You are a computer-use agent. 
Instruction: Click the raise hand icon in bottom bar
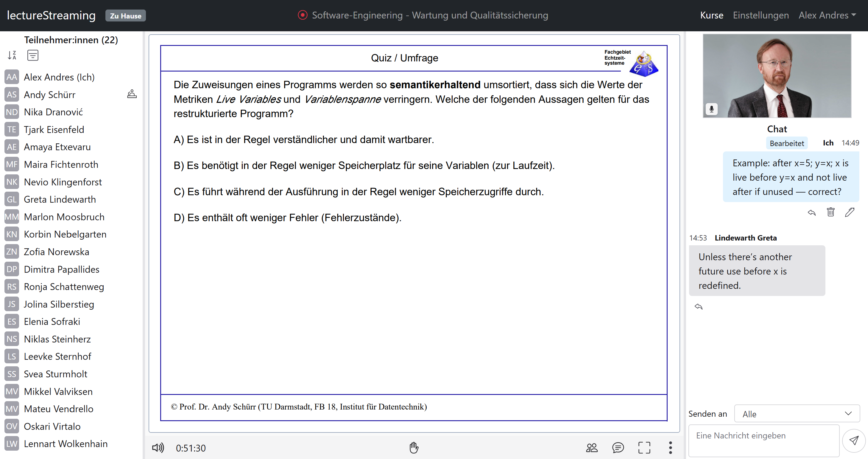(414, 448)
